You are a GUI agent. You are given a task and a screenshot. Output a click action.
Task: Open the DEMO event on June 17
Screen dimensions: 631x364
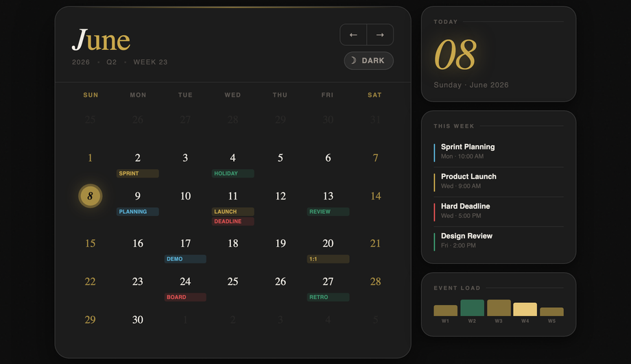(185, 259)
